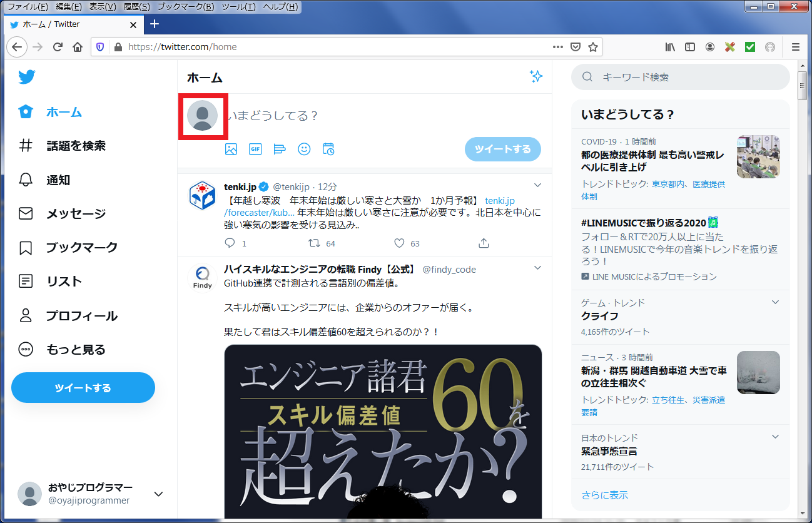Save page to Pocket
Viewport: 812px width, 523px height.
(x=576, y=47)
